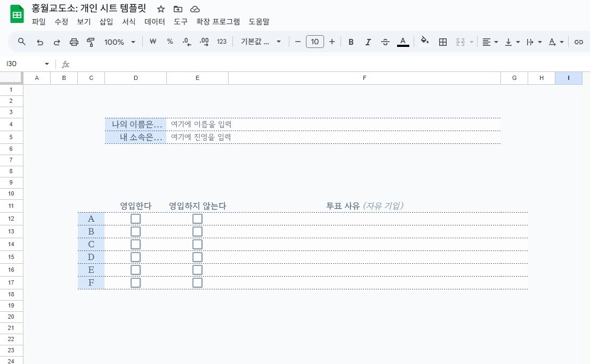
Task: Toggle strikethrough formatting
Action: 385,42
